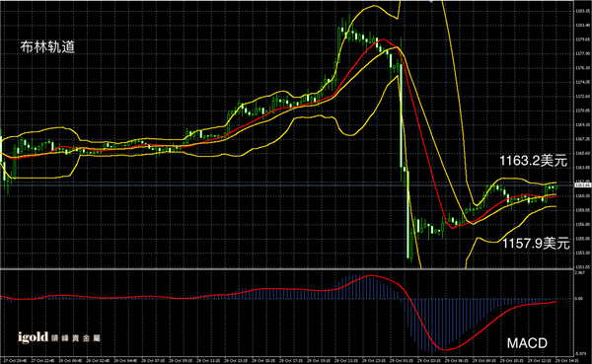Image resolution: width=592 pixels, height=364 pixels.
Task: Click the 領峰貴金屬 text beside igold logo
Action: (x=76, y=338)
